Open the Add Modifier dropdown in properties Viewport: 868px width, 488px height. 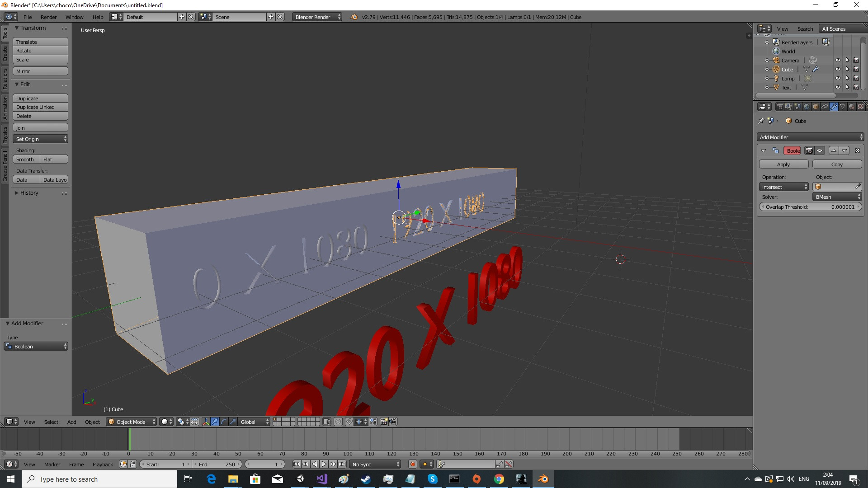coord(811,137)
